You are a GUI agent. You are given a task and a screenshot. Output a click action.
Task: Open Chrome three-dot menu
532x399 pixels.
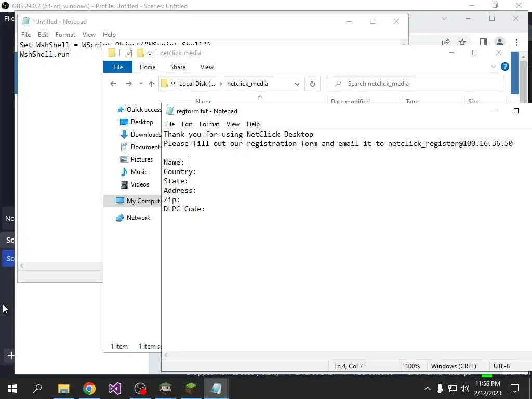(516, 42)
